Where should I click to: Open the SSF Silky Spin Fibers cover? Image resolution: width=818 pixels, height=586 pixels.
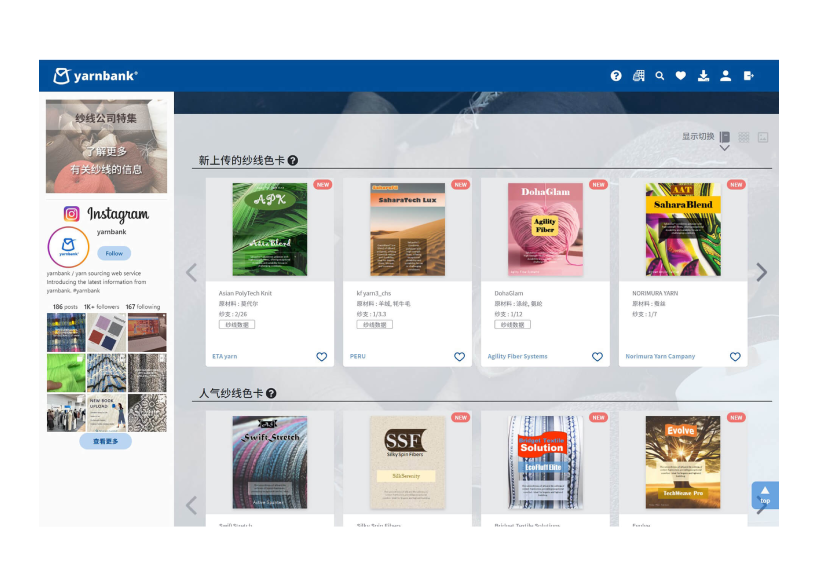pos(407,462)
